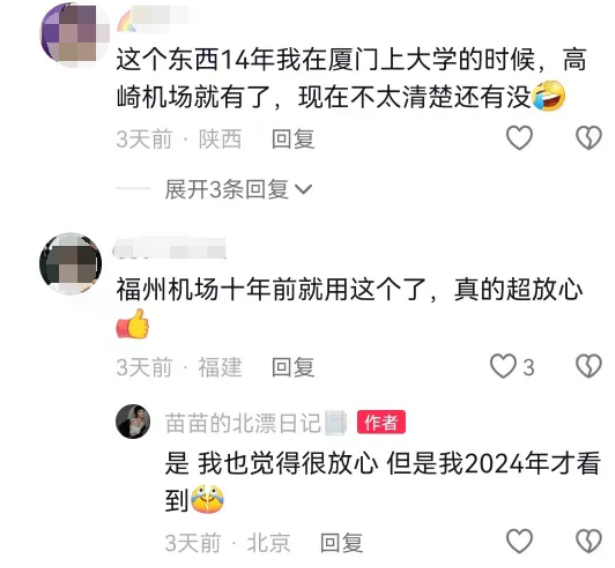This screenshot has height=568, width=615.
Task: Tap the red 作者 author badge
Action: (381, 422)
